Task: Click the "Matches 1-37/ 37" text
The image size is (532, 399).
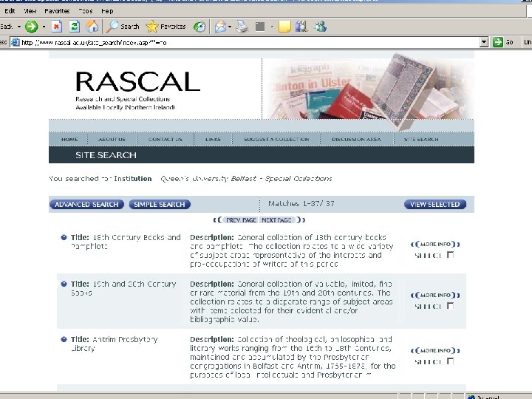Action: 301,204
